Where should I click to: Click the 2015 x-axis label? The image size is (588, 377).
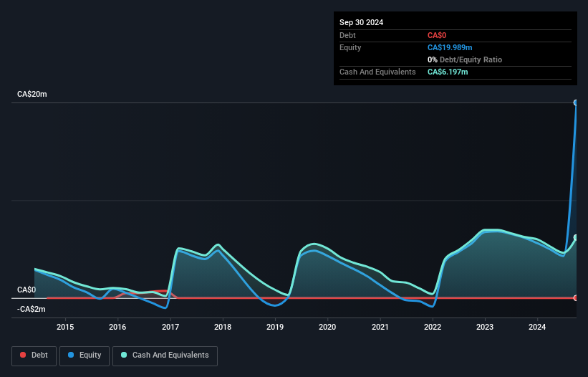[65, 327]
